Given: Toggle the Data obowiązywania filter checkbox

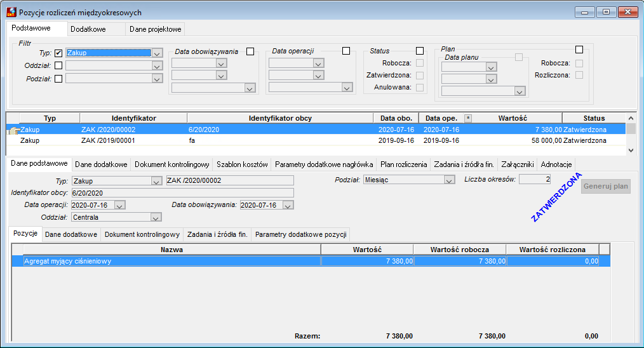Looking at the screenshot, I should point(250,51).
